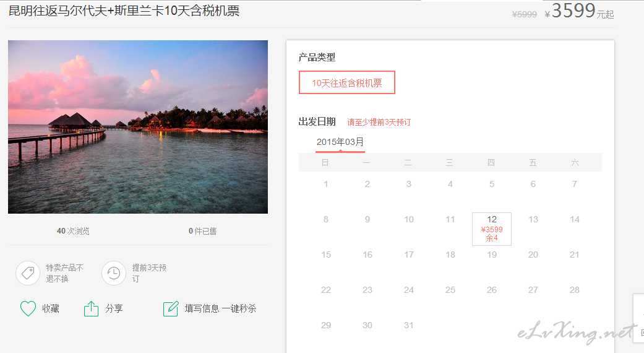Image resolution: width=644 pixels, height=353 pixels.
Task: Click calendar date 7
Action: pyautogui.click(x=575, y=184)
